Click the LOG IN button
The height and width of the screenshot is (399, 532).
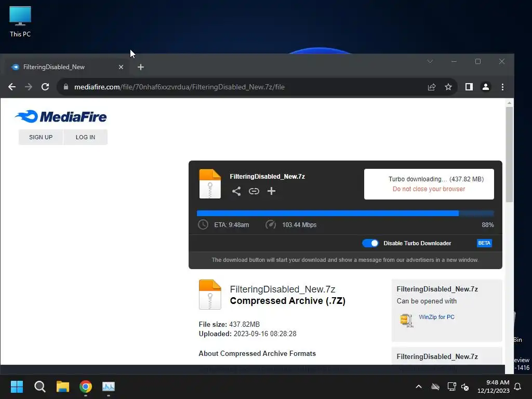pos(86,137)
